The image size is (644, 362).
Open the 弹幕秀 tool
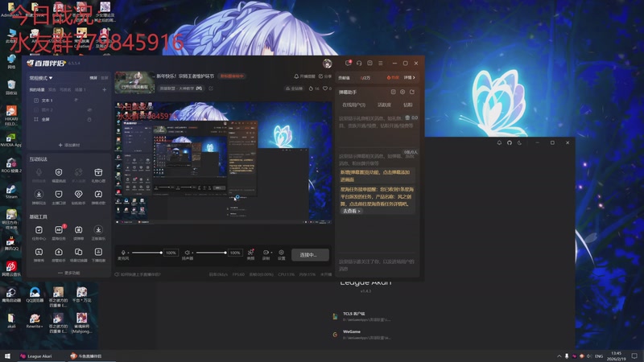tap(39, 252)
